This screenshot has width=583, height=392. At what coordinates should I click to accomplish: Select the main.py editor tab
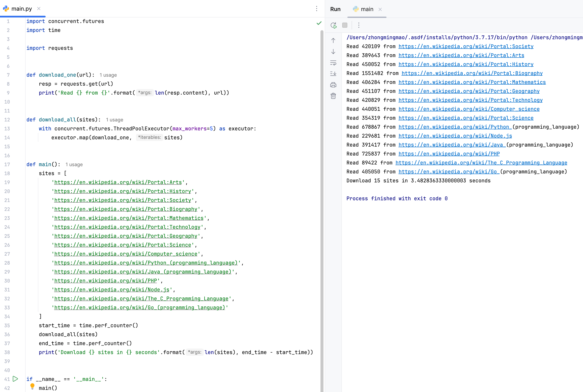[22, 9]
